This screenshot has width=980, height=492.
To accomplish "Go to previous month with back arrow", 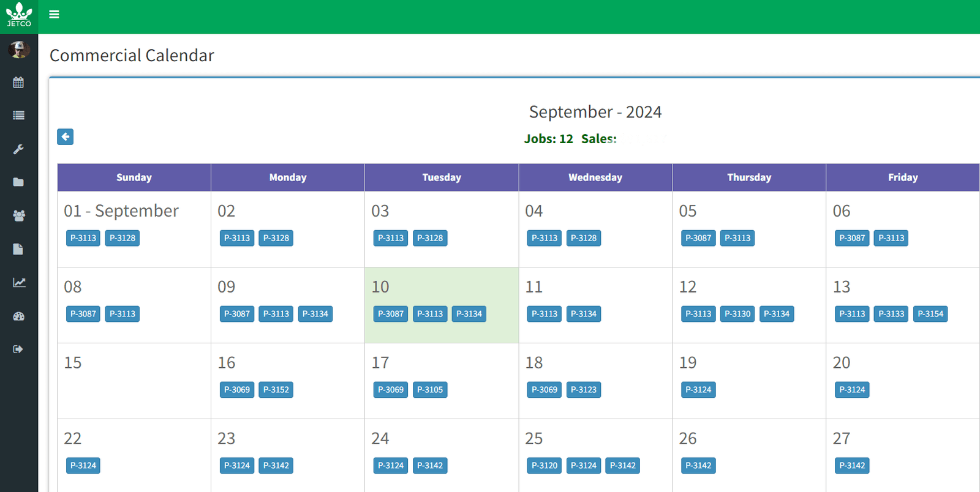I will [x=66, y=136].
